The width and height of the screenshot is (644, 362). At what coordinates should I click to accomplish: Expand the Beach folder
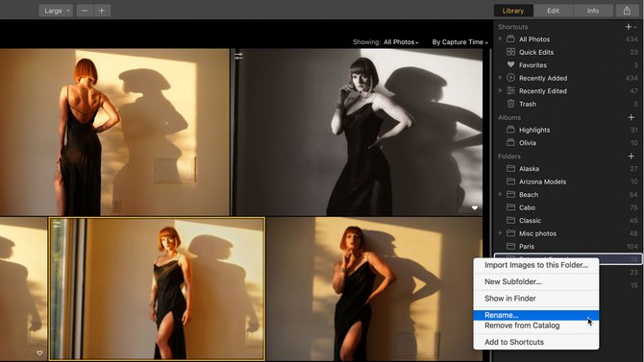(500, 194)
